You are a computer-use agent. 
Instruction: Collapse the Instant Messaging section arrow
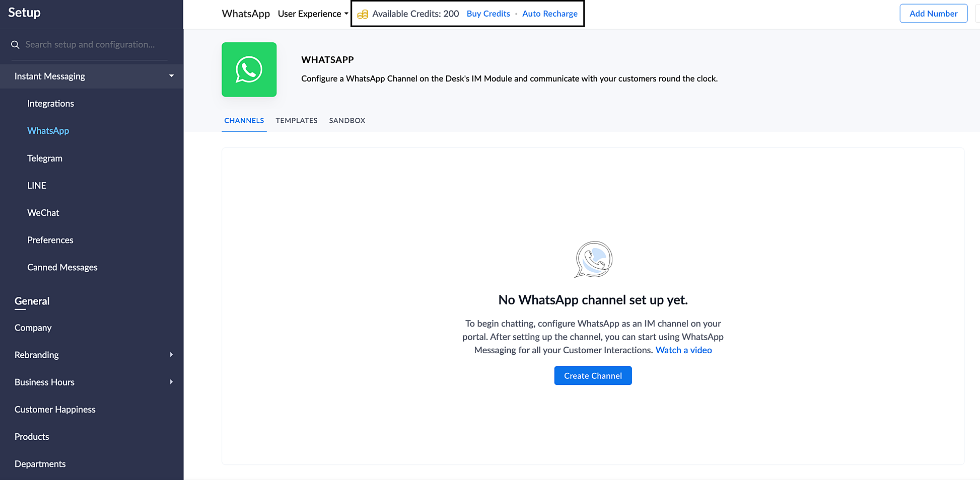tap(171, 76)
